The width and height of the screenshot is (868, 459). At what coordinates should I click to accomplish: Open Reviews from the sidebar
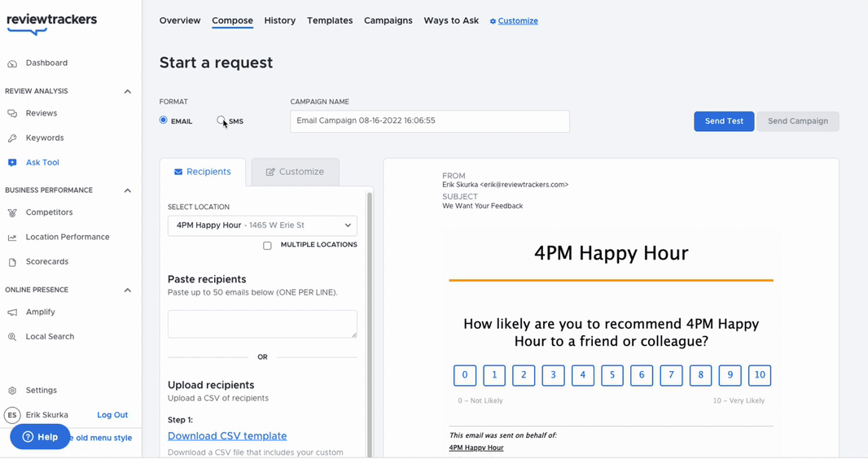42,113
